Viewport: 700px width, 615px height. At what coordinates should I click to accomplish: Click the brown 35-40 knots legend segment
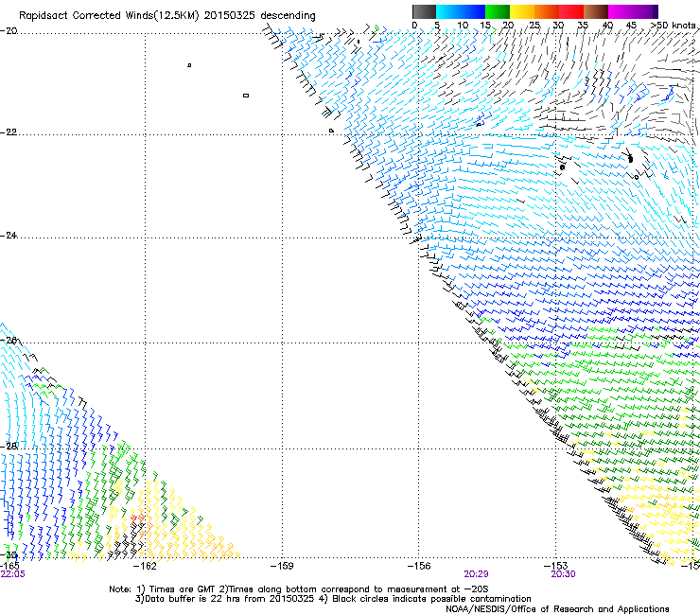(596, 11)
